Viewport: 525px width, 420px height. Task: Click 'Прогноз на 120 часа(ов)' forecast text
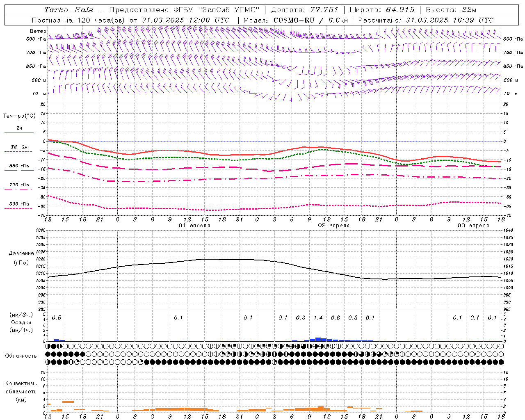pos(79,20)
